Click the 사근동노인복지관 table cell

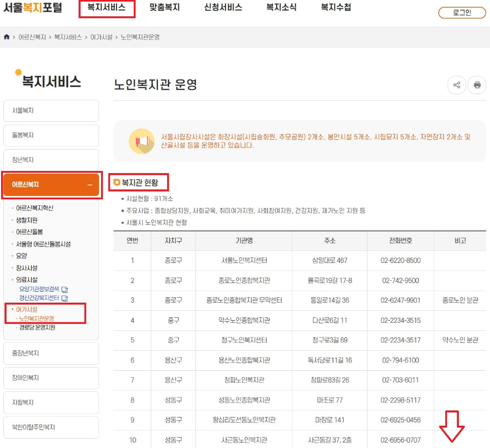[x=244, y=440]
